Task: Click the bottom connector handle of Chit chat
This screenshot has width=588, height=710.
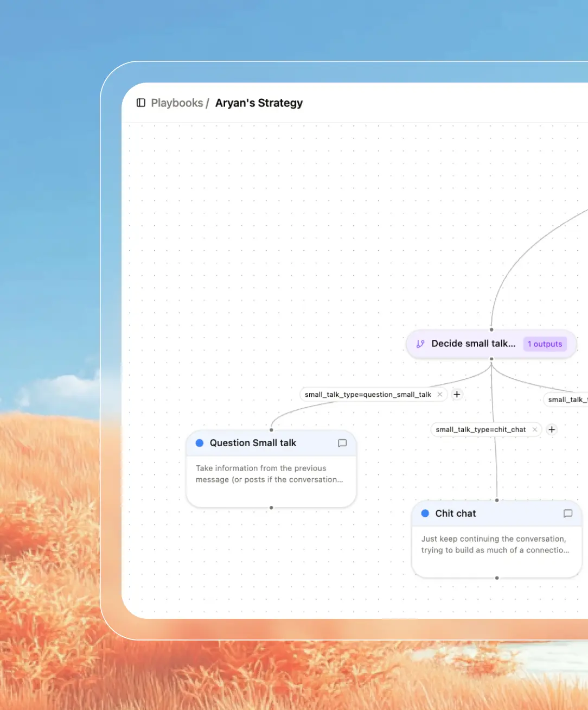Action: pos(497,578)
